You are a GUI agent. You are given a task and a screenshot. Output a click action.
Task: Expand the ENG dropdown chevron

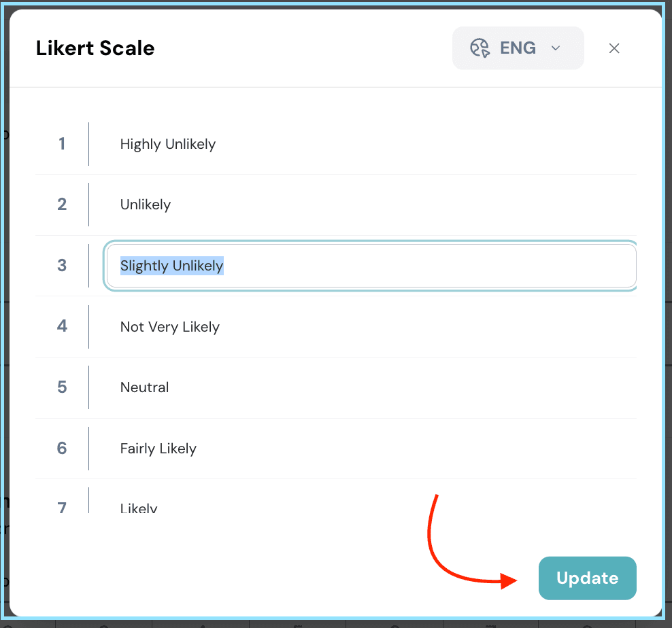pyautogui.click(x=555, y=48)
